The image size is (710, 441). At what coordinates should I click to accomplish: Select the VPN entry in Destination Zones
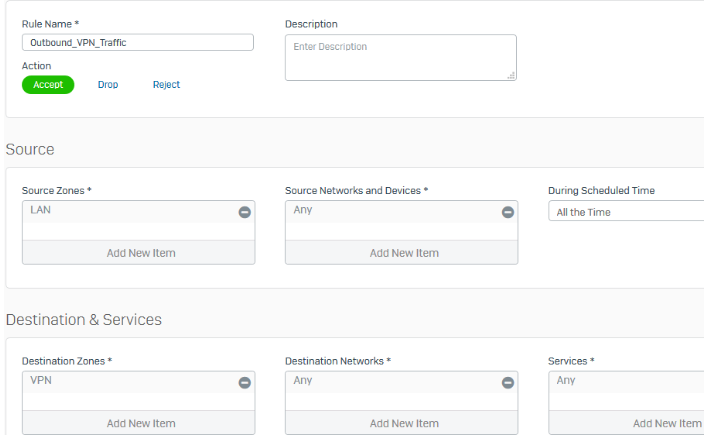pos(41,380)
